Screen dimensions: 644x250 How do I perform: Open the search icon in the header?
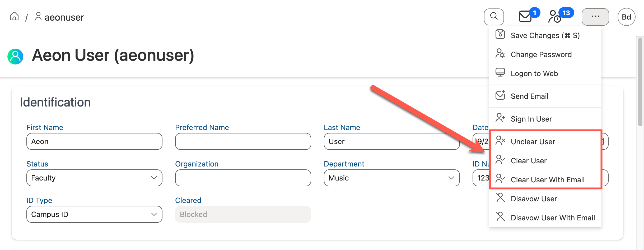pos(494,16)
